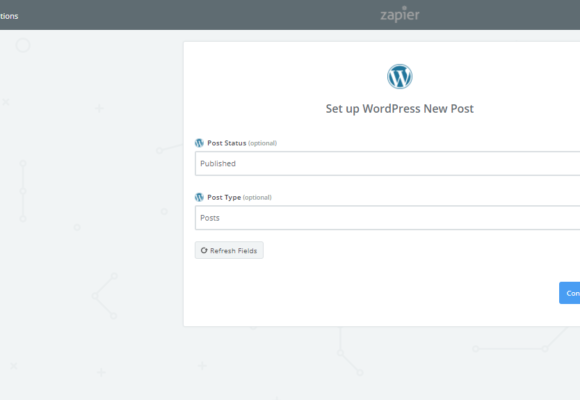Click the 'Post Type' field label
This screenshot has width=580, height=400.
[x=224, y=197]
